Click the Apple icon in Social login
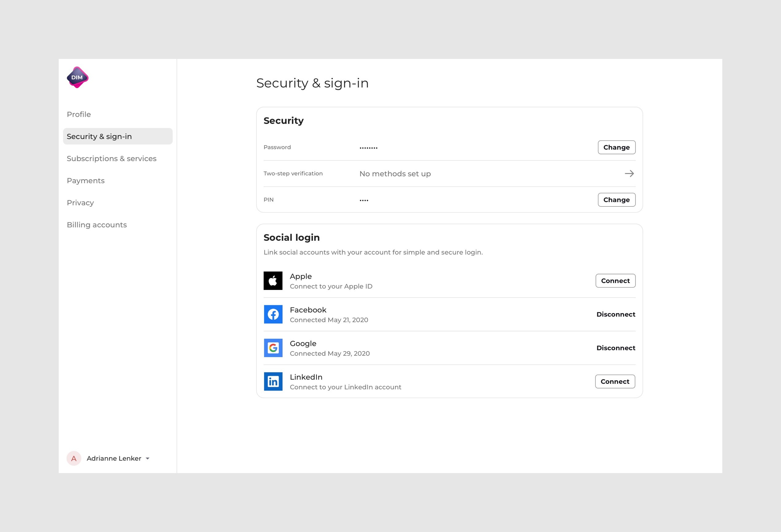The image size is (781, 532). [273, 280]
